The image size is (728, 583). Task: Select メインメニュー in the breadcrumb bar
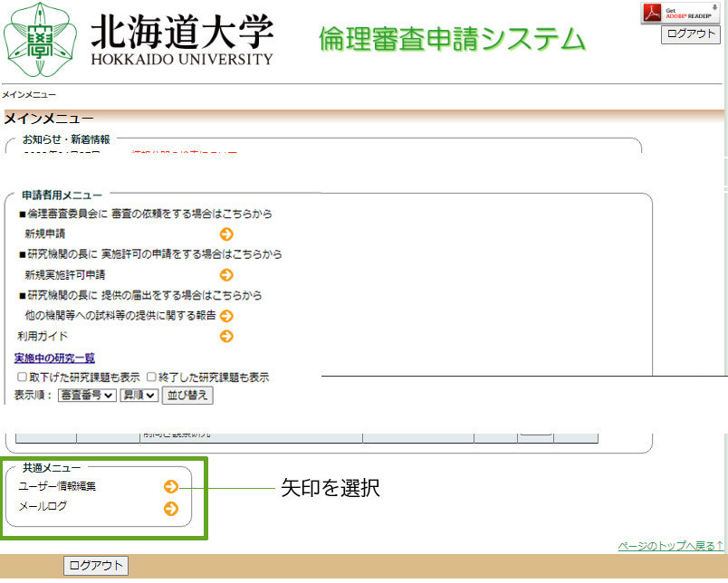pyautogui.click(x=27, y=93)
